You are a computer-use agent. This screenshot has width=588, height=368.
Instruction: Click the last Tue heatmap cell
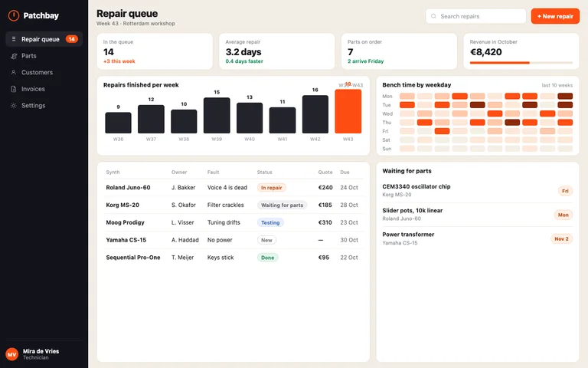tap(565, 105)
